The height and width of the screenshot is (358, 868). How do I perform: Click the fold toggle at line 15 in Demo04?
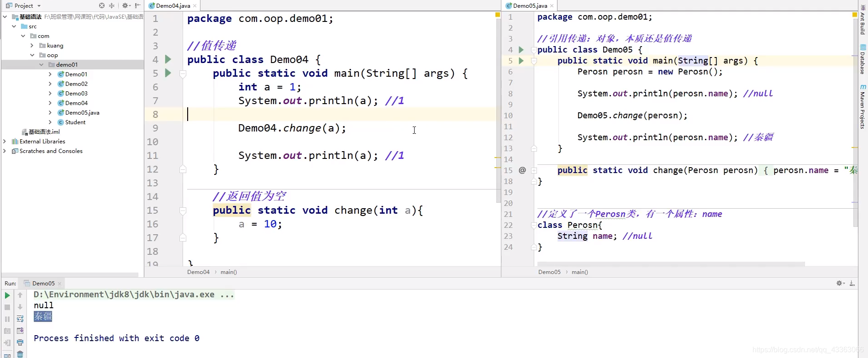coord(183,211)
